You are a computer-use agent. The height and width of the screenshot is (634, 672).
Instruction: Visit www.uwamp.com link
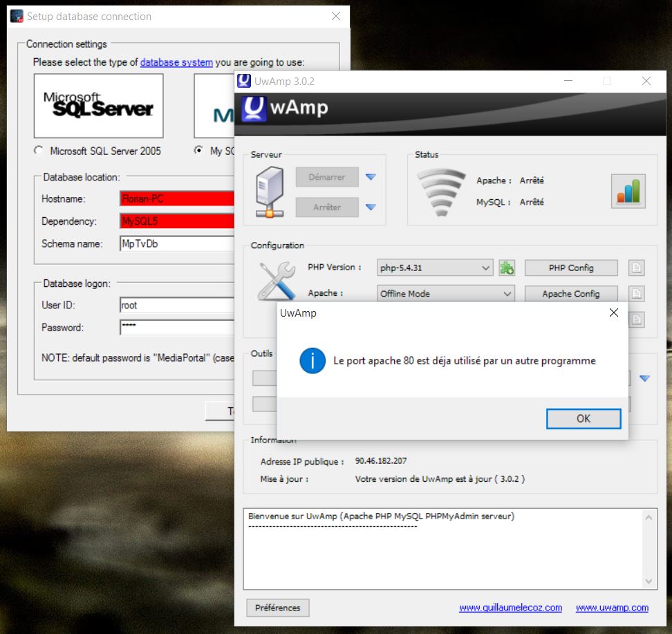pos(612,608)
